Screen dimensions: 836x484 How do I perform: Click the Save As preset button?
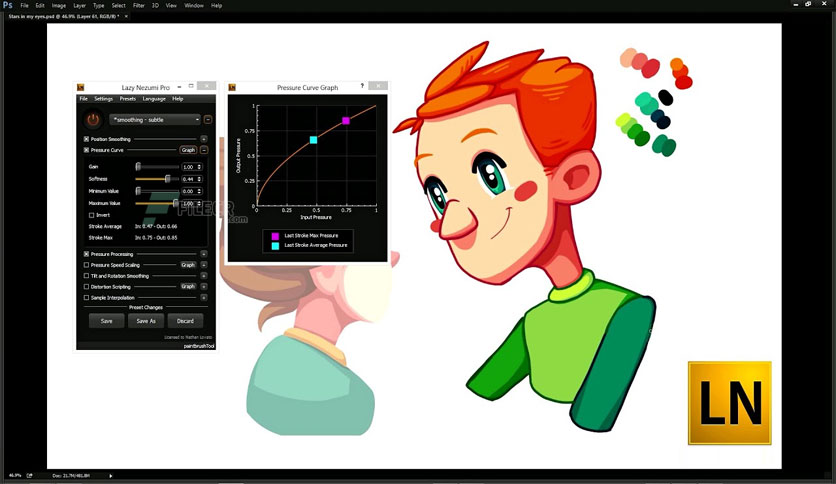pos(146,321)
